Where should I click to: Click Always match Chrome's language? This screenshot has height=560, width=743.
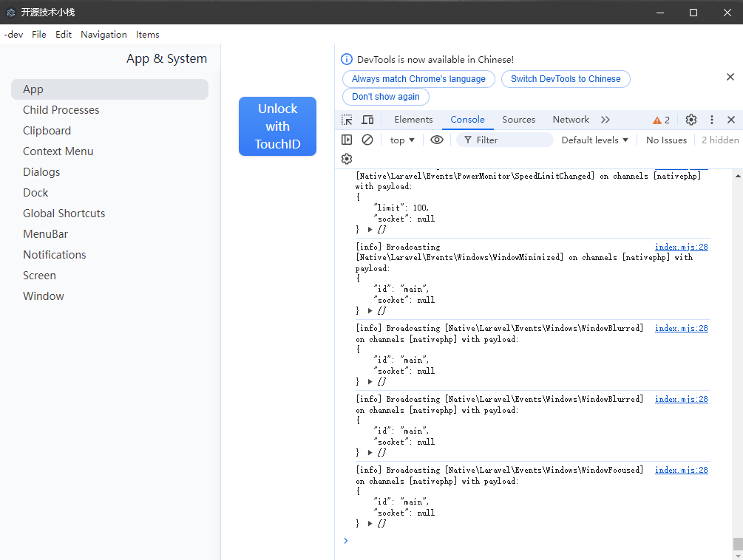pos(418,79)
